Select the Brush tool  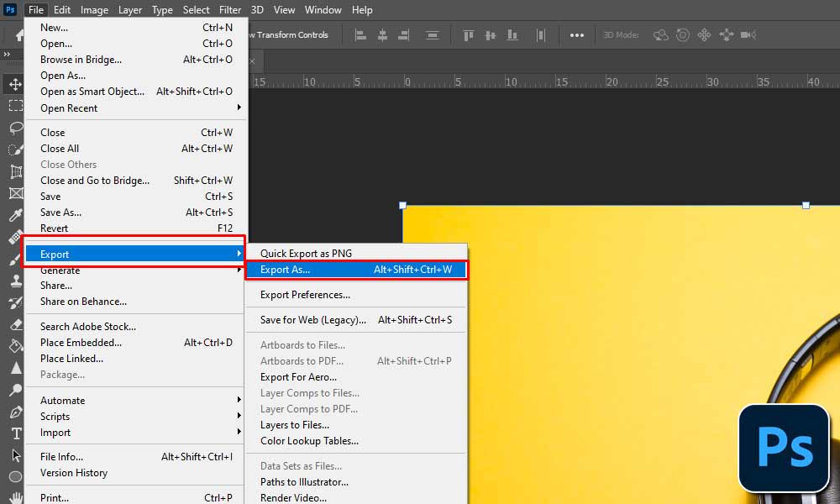click(15, 260)
